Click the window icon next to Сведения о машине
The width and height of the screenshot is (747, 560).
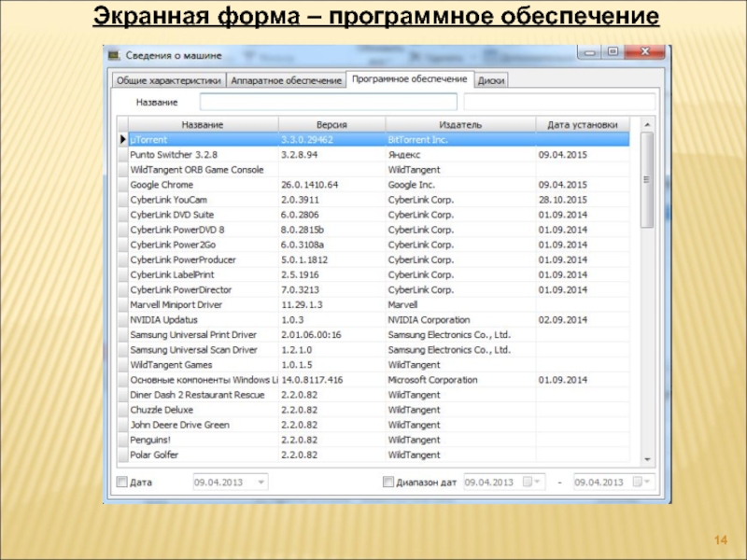(114, 55)
